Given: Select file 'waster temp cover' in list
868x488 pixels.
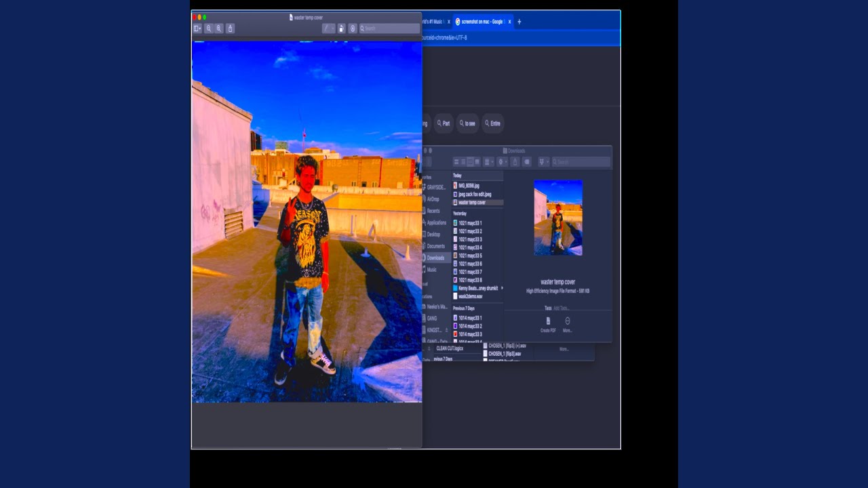Looking at the screenshot, I should [477, 203].
